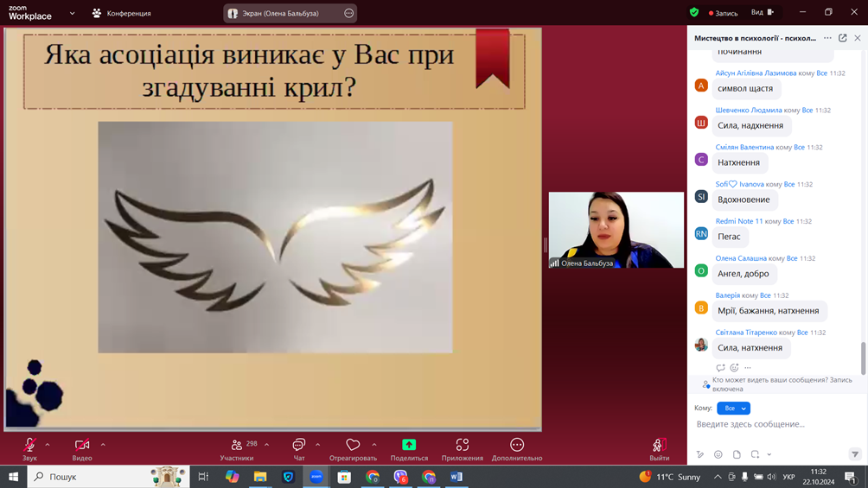Click the wings image on shared slide
Screen dimensions: 868x488
(275, 238)
